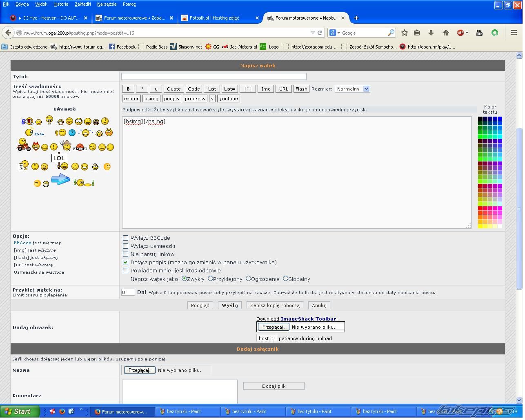Screen dimensions: 525x420
Task: Switch to the Fotosik.pl tab
Action: (x=214, y=18)
